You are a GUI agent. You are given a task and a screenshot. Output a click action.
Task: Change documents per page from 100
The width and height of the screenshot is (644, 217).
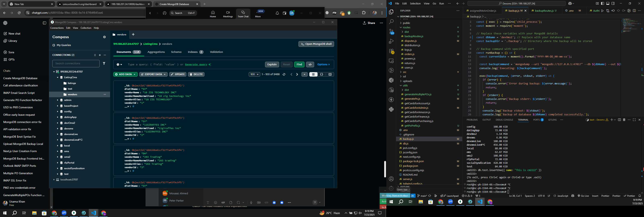pyautogui.click(x=254, y=74)
